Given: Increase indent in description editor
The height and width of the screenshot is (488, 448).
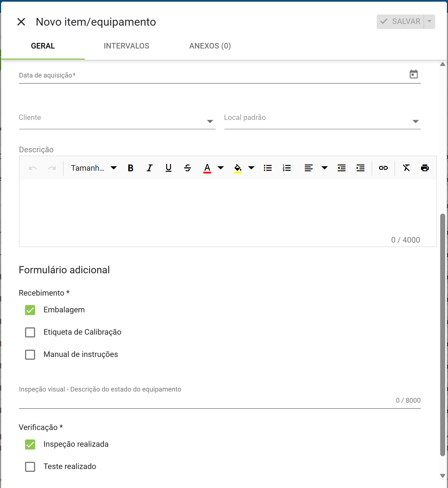Looking at the screenshot, I should 361,168.
